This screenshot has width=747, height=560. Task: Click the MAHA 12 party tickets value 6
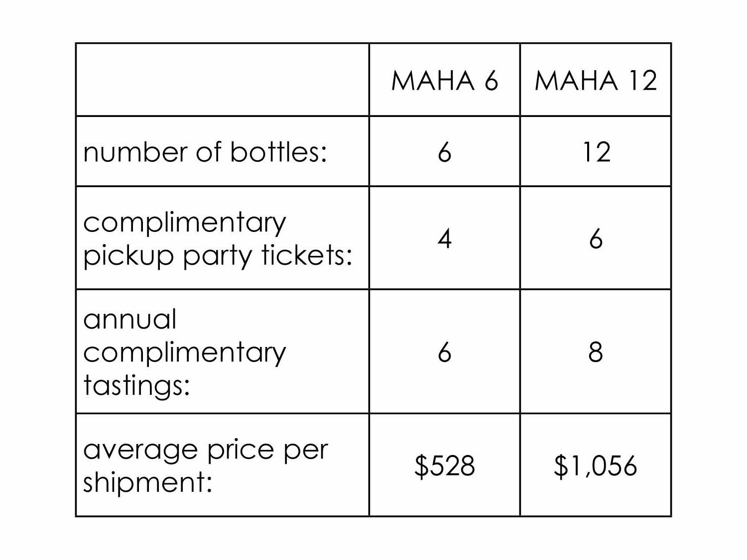click(x=596, y=239)
